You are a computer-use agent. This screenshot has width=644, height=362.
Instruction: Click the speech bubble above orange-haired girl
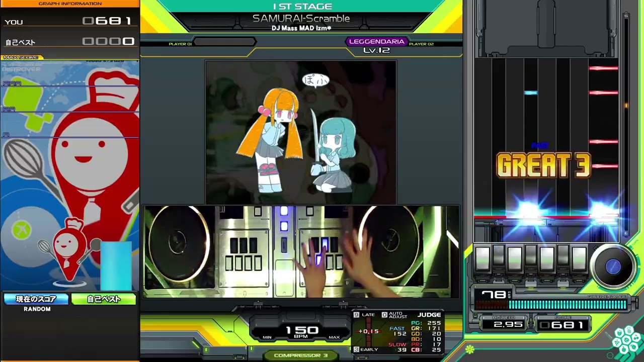pos(315,80)
